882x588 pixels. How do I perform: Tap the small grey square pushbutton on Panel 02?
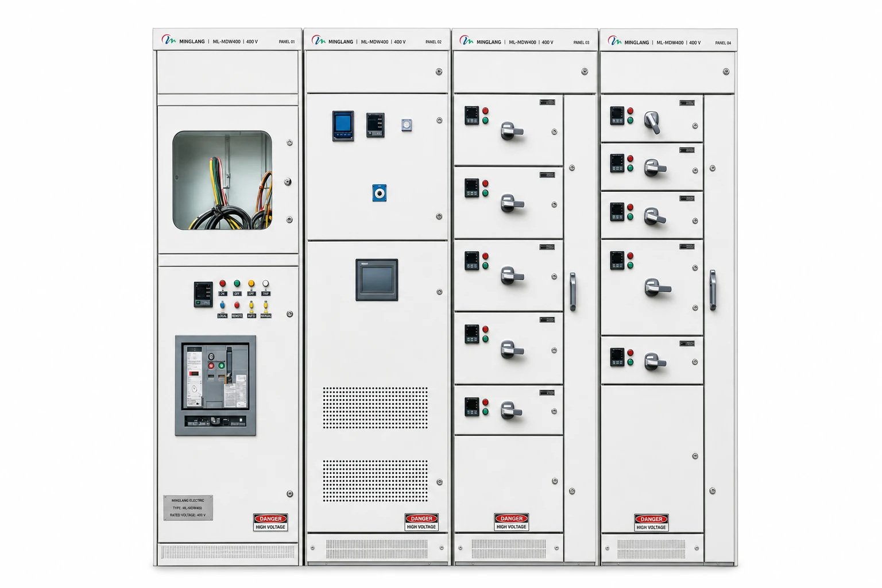click(407, 125)
